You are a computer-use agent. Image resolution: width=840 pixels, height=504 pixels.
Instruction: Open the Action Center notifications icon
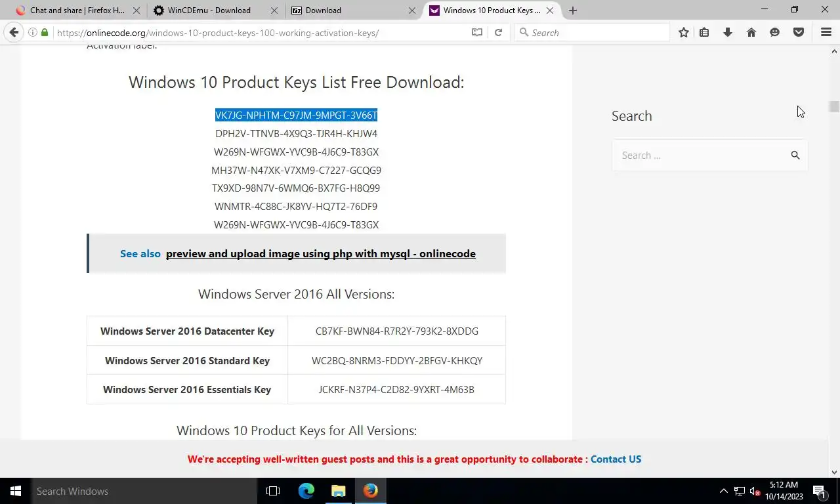click(x=819, y=491)
